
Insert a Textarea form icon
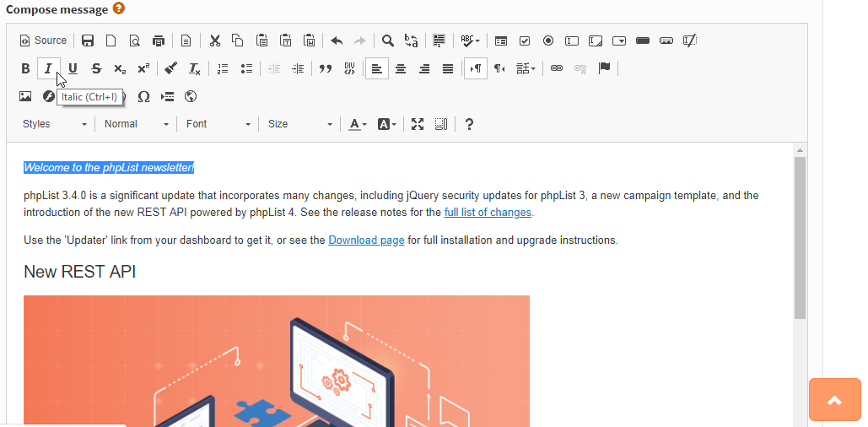[x=596, y=41]
